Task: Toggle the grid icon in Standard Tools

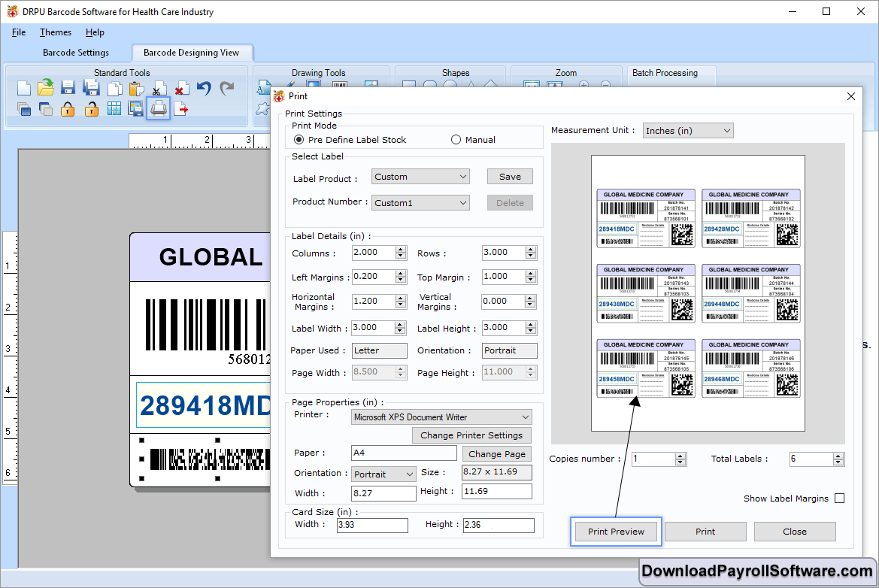Action: click(x=114, y=109)
